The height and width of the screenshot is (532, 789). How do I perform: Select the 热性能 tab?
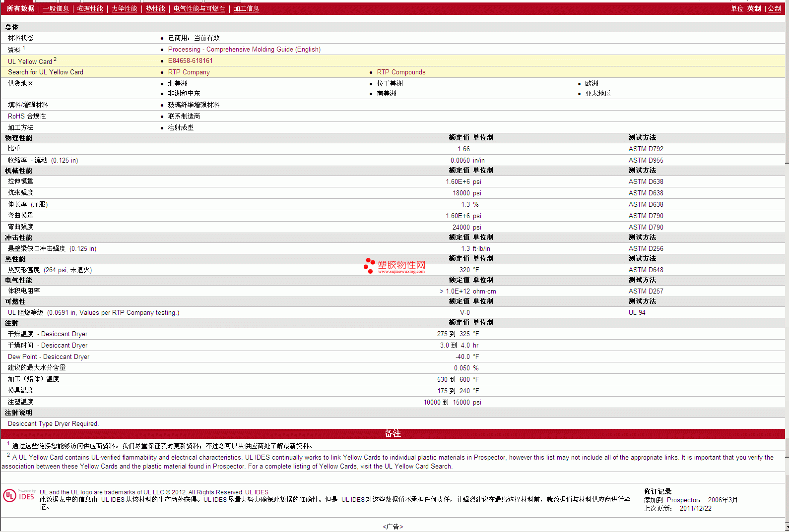tap(155, 8)
